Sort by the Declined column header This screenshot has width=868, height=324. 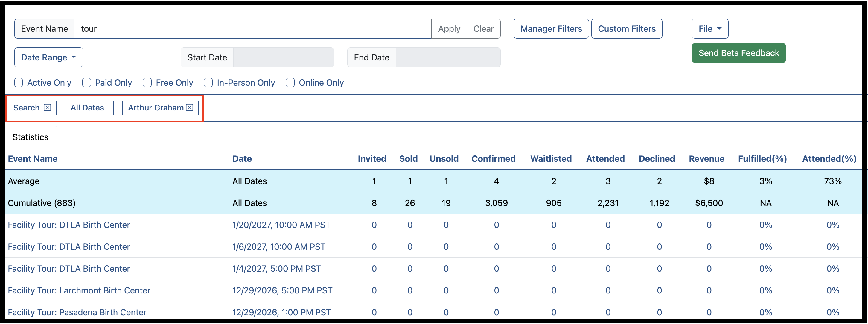point(657,159)
